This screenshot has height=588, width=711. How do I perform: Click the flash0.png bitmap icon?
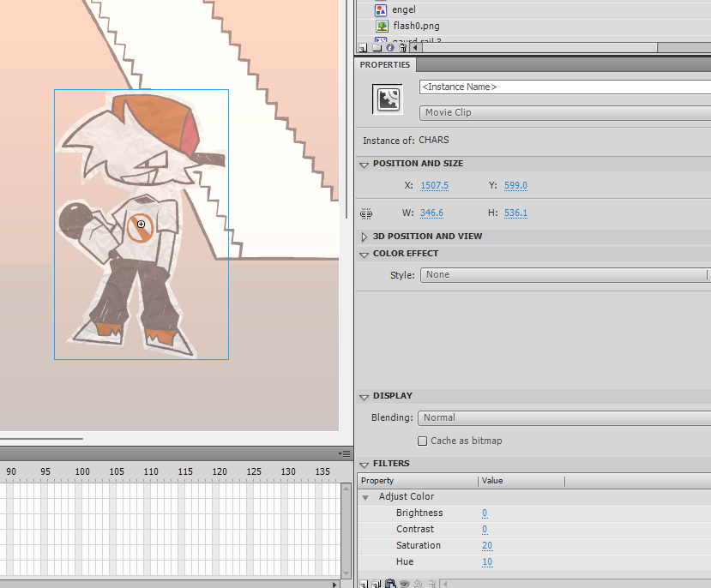click(x=382, y=26)
